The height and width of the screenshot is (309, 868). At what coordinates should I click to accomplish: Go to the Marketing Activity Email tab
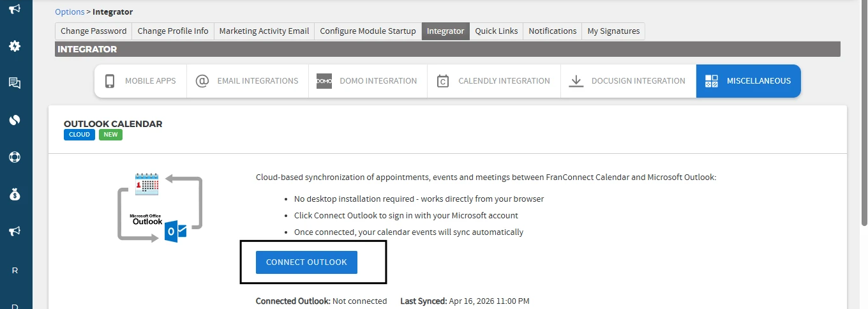click(x=264, y=31)
